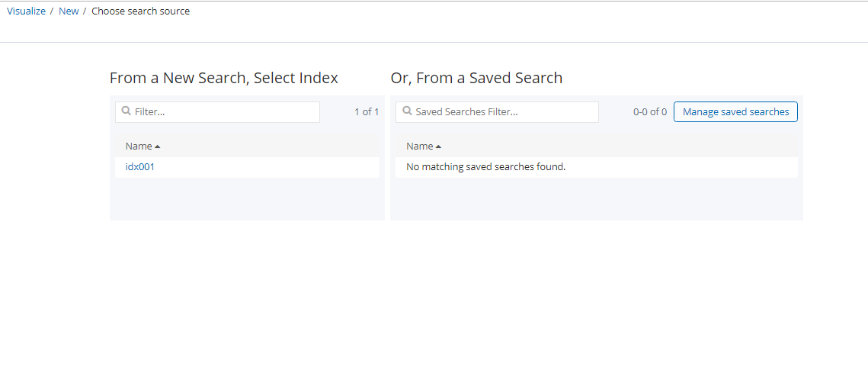Go to the Visualize breadcrumb
Image resolution: width=868 pixels, height=380 pixels.
26,11
